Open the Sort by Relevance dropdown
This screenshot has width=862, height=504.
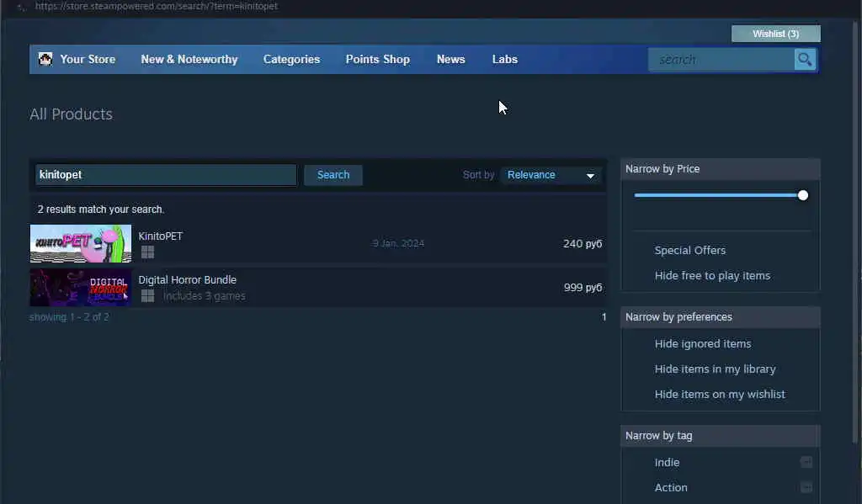click(x=551, y=175)
